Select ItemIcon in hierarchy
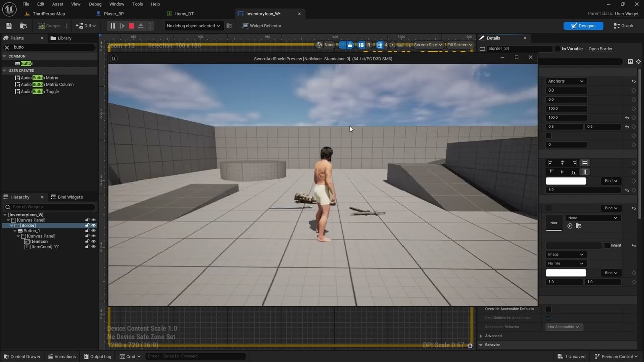The height and width of the screenshot is (362, 644). click(x=39, y=242)
